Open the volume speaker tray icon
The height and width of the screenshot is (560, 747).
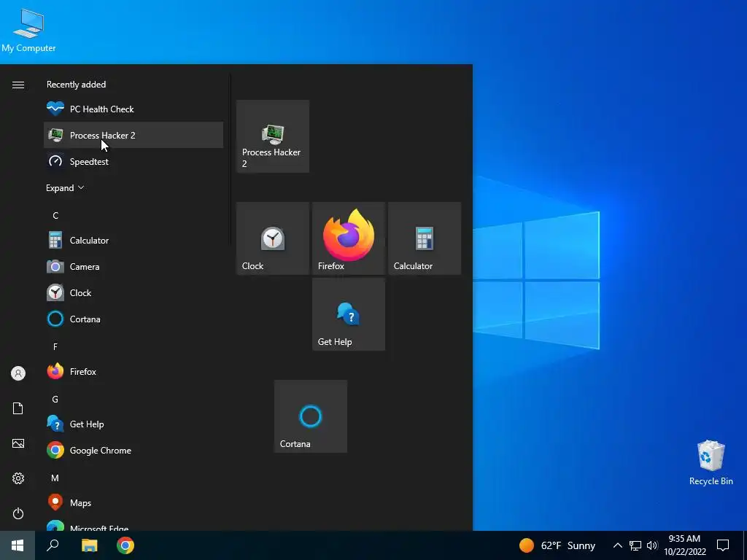point(652,545)
